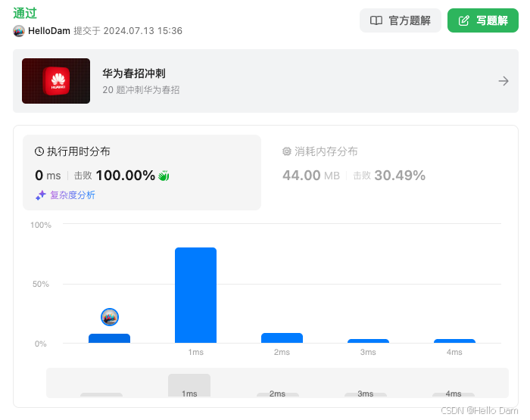Click the book icon in 官方题解 button

coord(376,20)
